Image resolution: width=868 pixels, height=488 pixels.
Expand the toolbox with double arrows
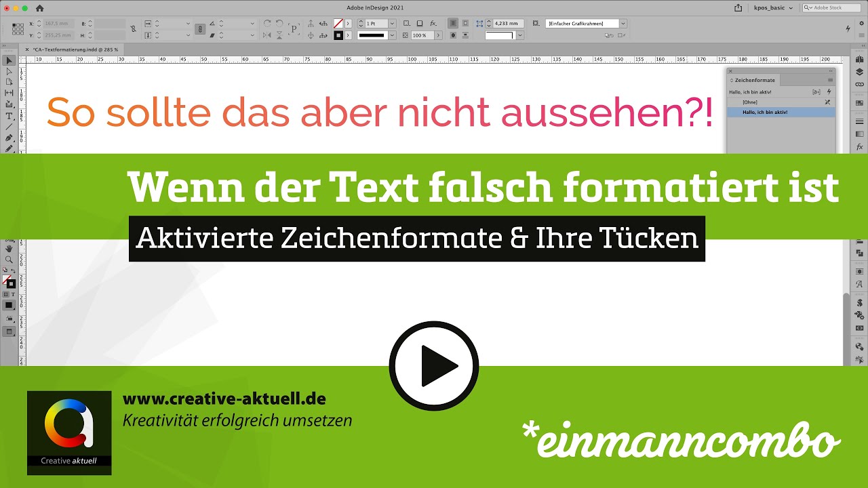4,45
